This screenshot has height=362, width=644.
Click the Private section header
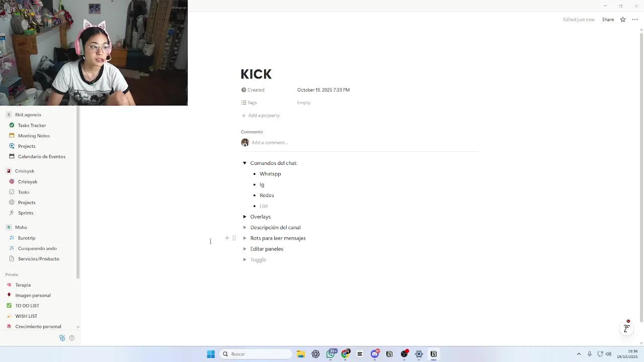pyautogui.click(x=12, y=275)
